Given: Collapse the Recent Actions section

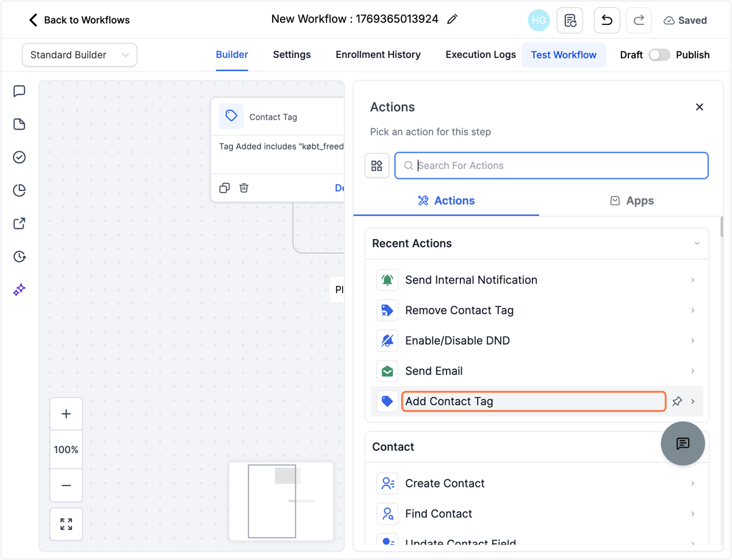Looking at the screenshot, I should coord(697,243).
